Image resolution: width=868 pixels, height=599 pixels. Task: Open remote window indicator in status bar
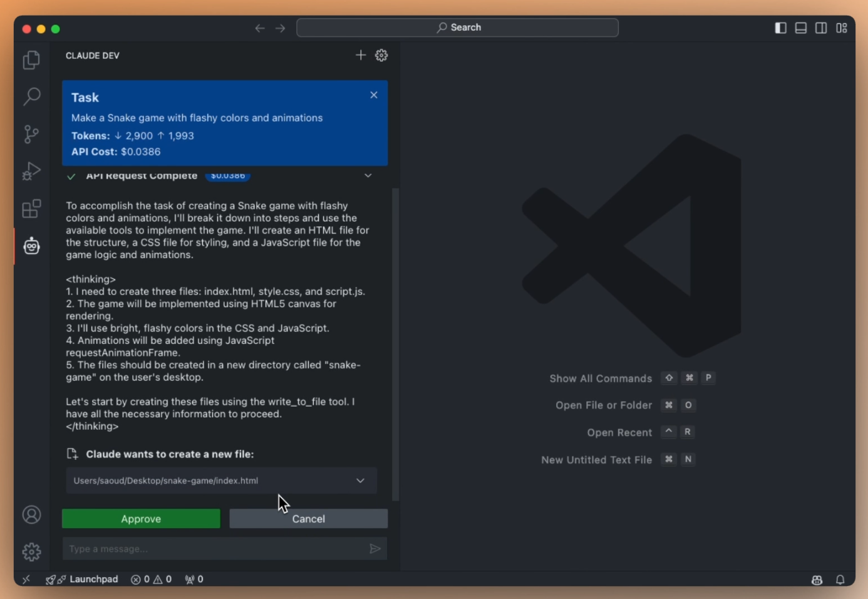coord(26,580)
